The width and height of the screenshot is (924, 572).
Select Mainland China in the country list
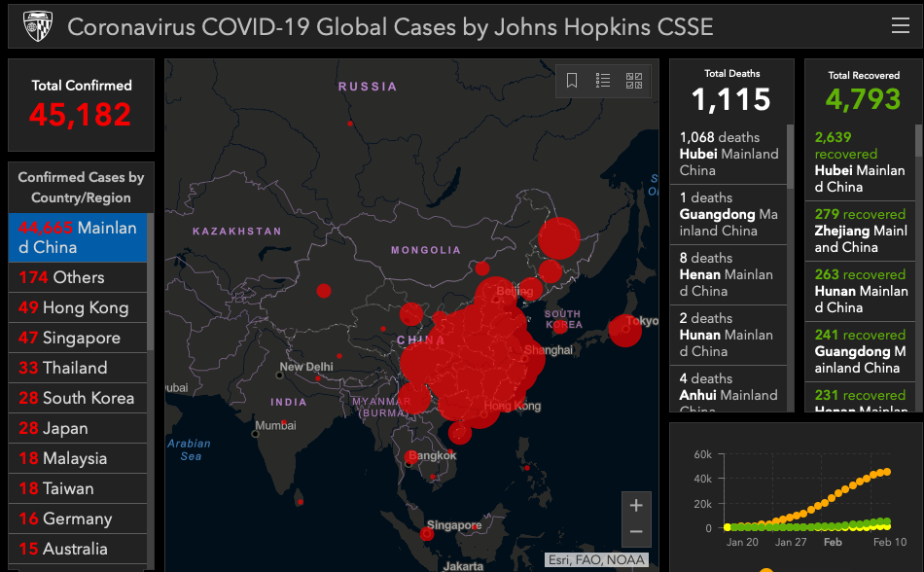(78, 237)
